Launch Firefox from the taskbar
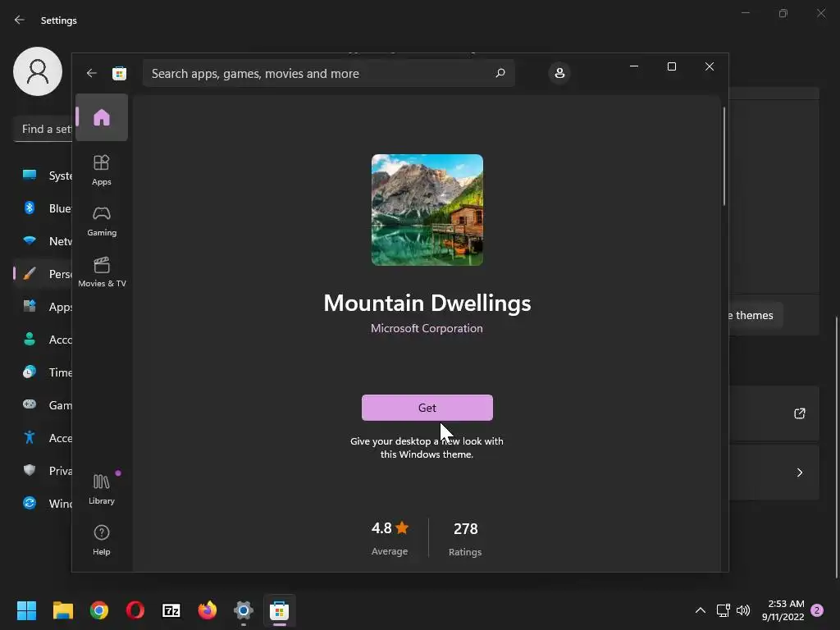 point(208,610)
